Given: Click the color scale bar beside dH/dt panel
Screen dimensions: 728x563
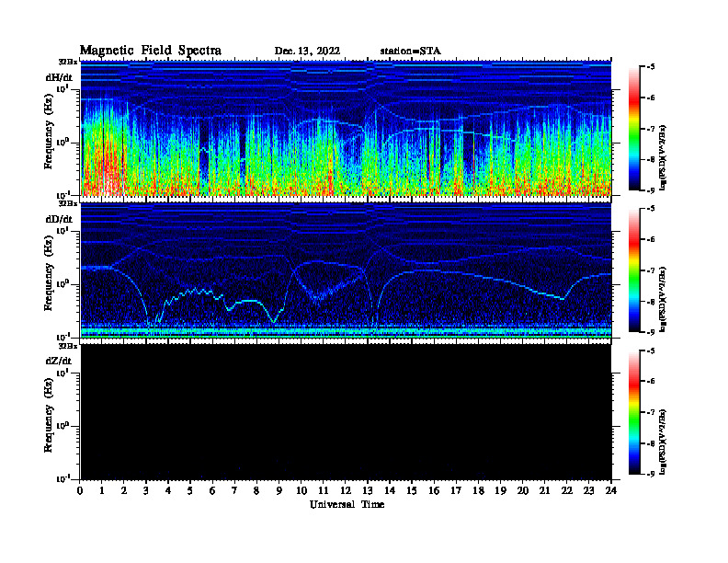Looking at the screenshot, I should (634, 129).
